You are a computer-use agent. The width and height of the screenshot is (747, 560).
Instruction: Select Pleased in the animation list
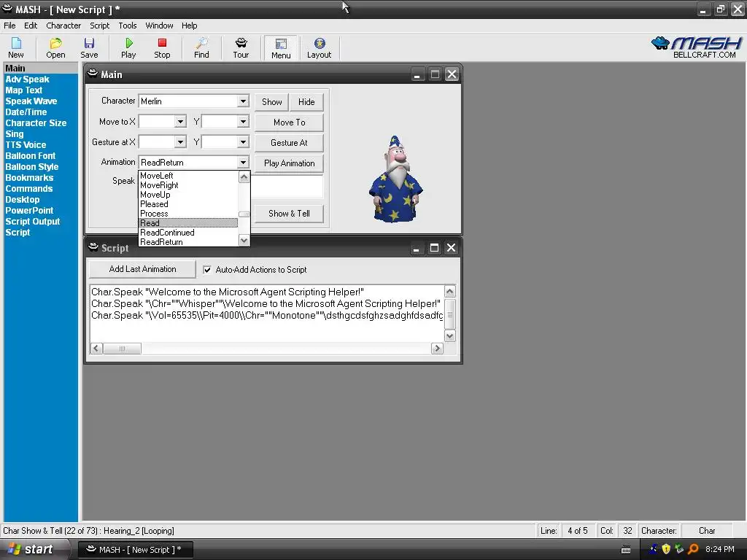click(188, 204)
